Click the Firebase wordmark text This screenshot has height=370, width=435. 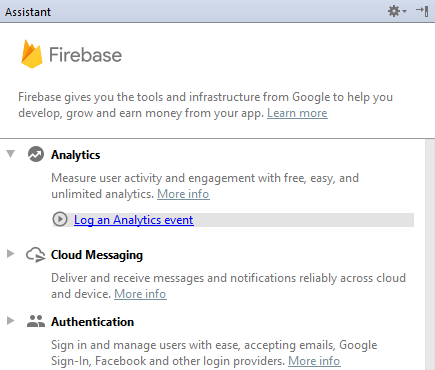pos(86,55)
